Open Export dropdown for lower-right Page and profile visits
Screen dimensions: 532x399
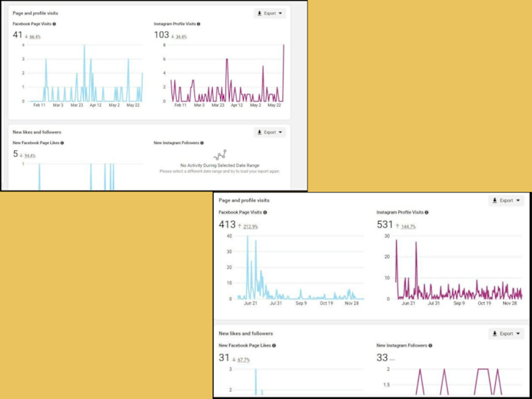pos(506,200)
